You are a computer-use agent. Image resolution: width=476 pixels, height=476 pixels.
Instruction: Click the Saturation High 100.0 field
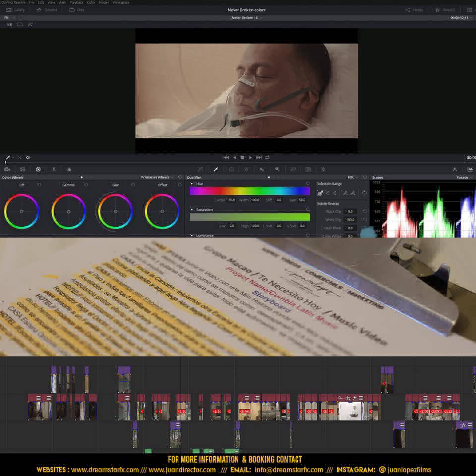point(255,226)
